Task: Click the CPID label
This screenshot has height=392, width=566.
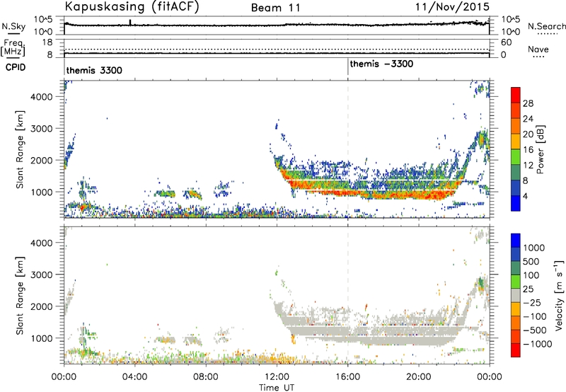Action: point(16,67)
